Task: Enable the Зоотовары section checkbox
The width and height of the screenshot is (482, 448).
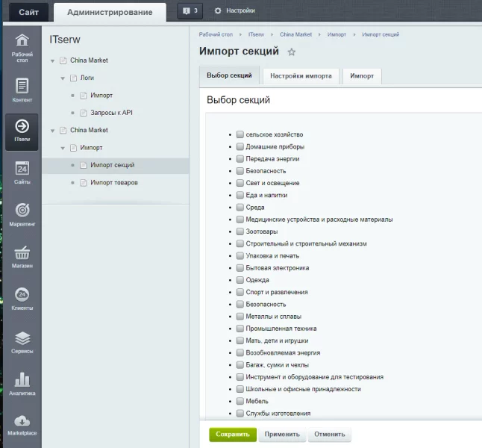Action: point(240,231)
